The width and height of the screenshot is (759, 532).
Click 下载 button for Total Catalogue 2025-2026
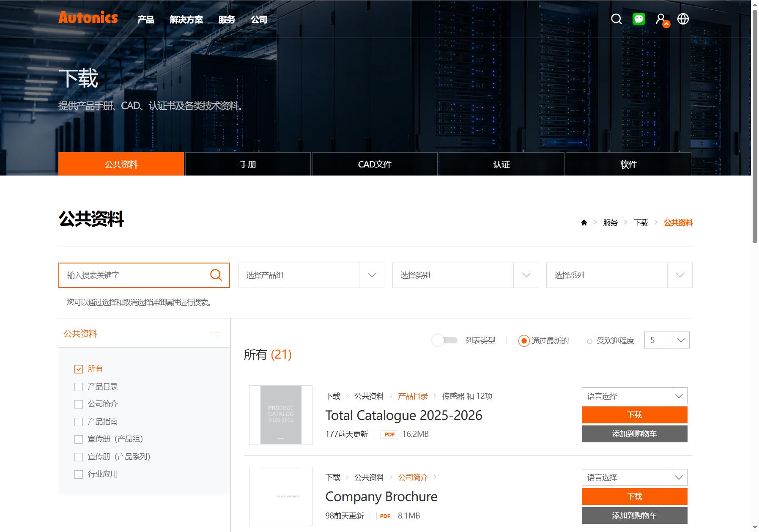635,415
